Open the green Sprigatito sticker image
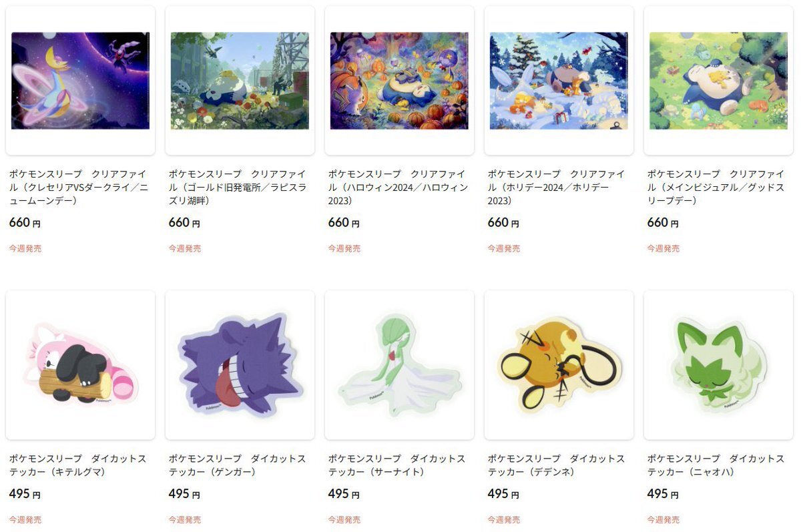 point(718,365)
